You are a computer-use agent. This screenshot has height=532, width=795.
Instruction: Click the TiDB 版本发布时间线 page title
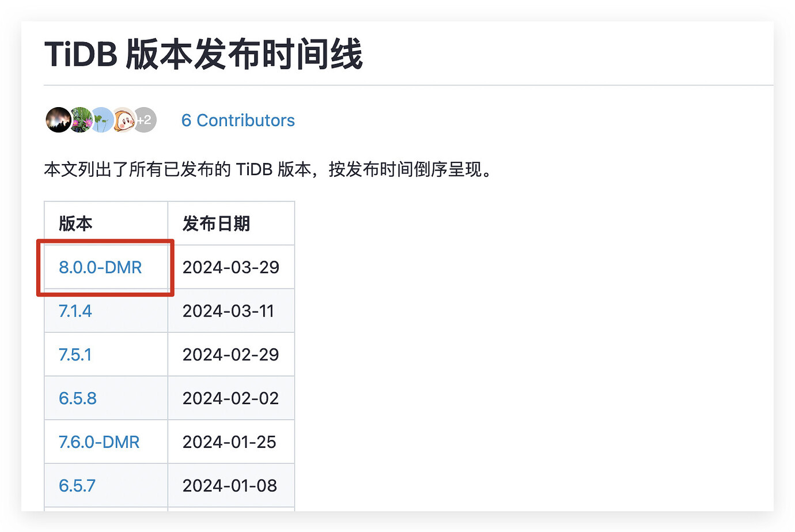[203, 55]
